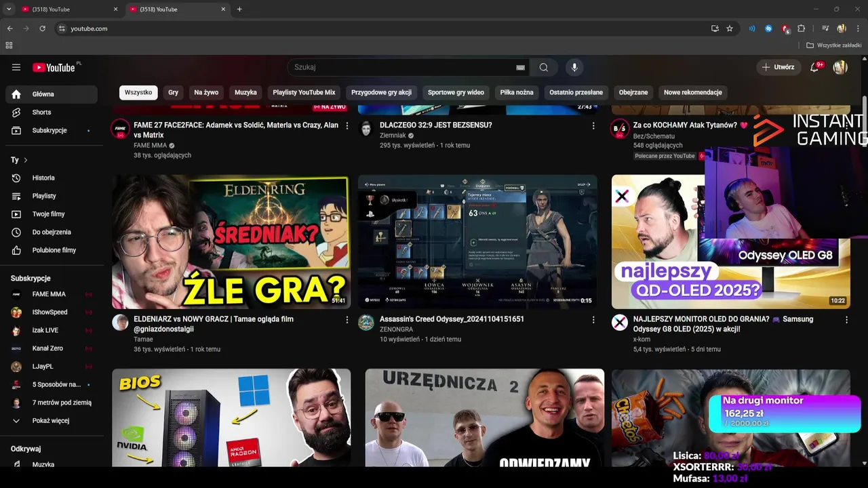Viewport: 868px width, 488px height.
Task: Open more options for DLACZEGO 32:9 video
Action: click(x=593, y=125)
